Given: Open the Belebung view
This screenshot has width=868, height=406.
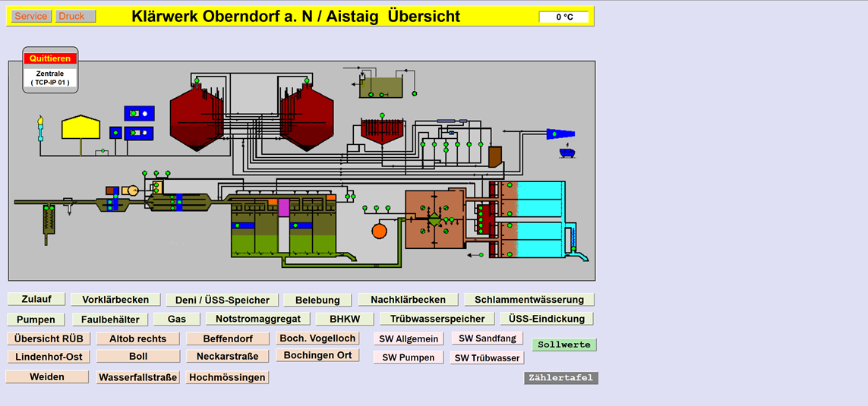Looking at the screenshot, I should point(317,301).
